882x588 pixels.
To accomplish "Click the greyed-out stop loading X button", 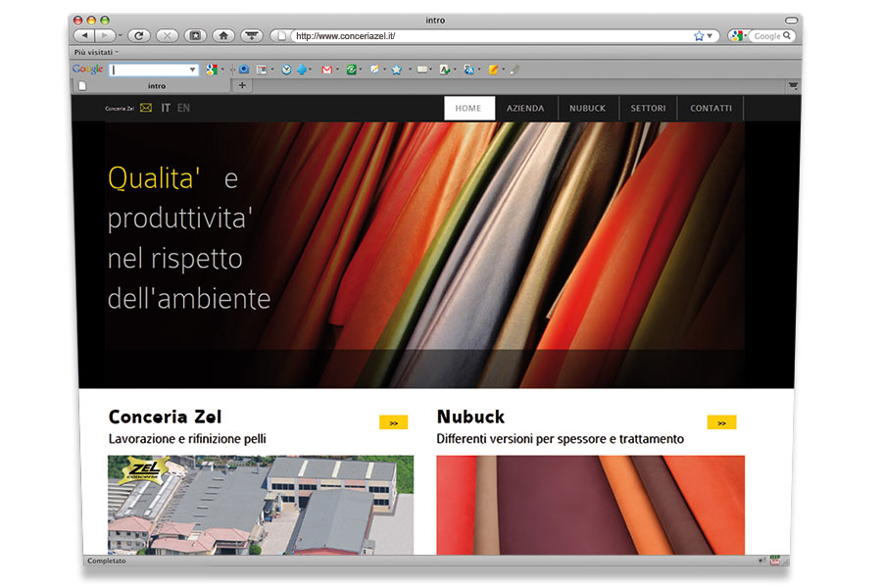I will pos(167,36).
